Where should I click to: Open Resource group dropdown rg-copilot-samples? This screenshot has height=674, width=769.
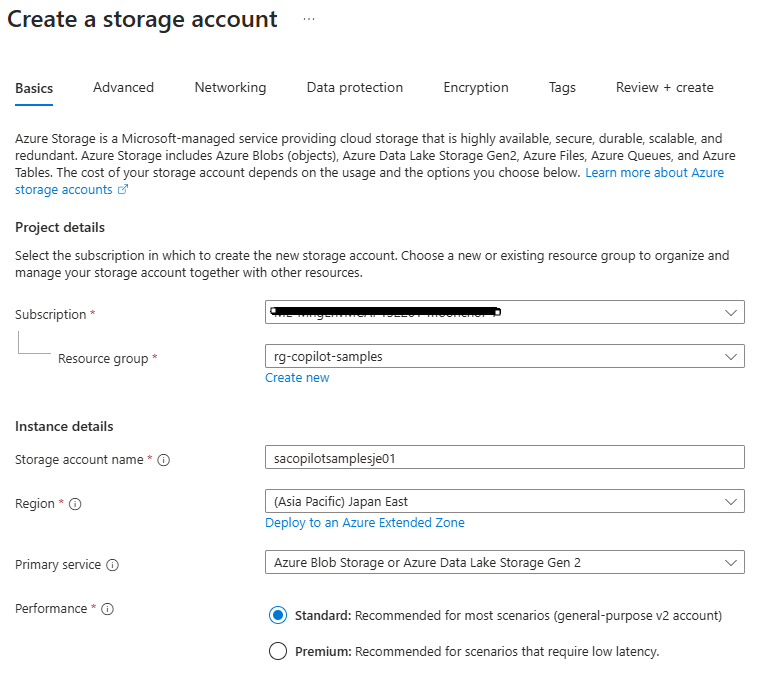[x=504, y=356]
